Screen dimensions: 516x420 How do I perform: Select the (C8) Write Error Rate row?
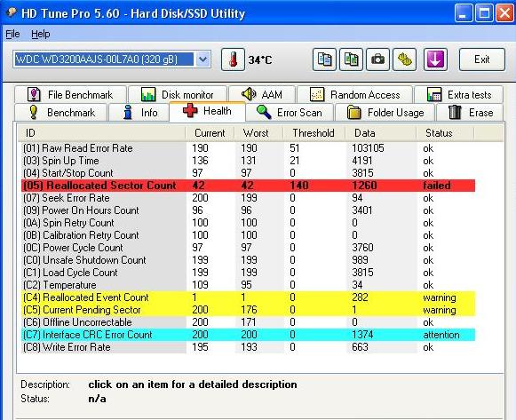(x=248, y=347)
